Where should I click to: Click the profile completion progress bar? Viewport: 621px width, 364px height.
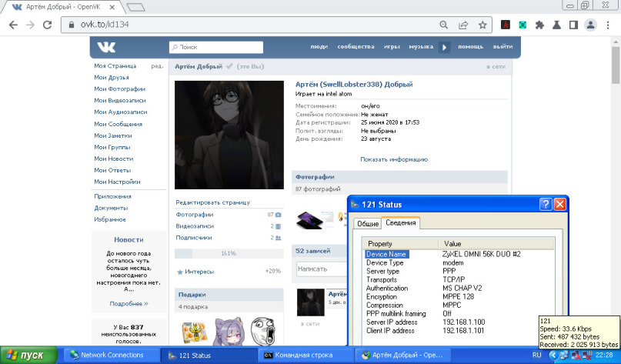point(228,253)
